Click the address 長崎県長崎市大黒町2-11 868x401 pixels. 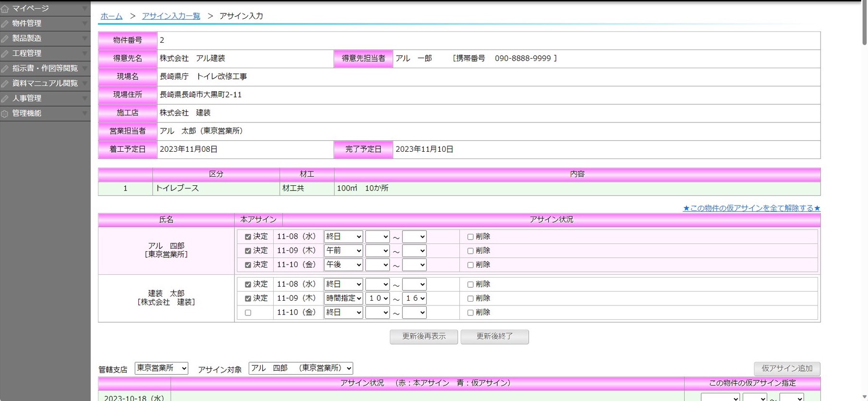coord(201,95)
